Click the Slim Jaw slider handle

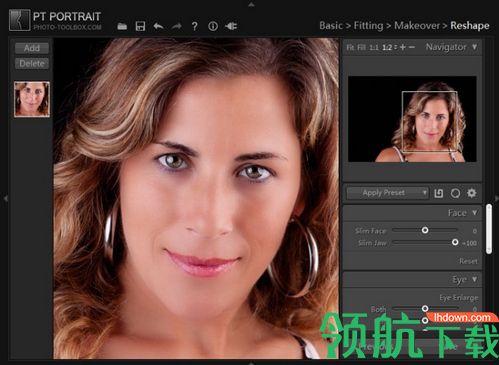(455, 242)
